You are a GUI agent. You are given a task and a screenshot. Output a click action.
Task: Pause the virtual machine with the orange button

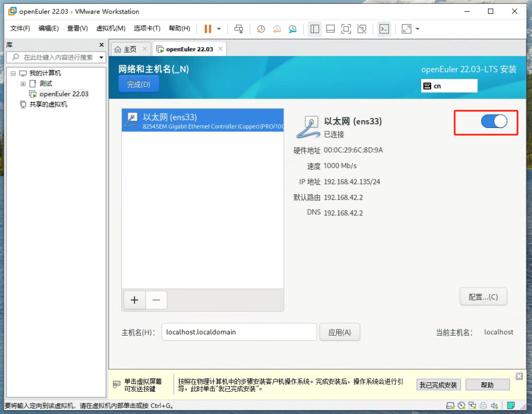[208, 29]
